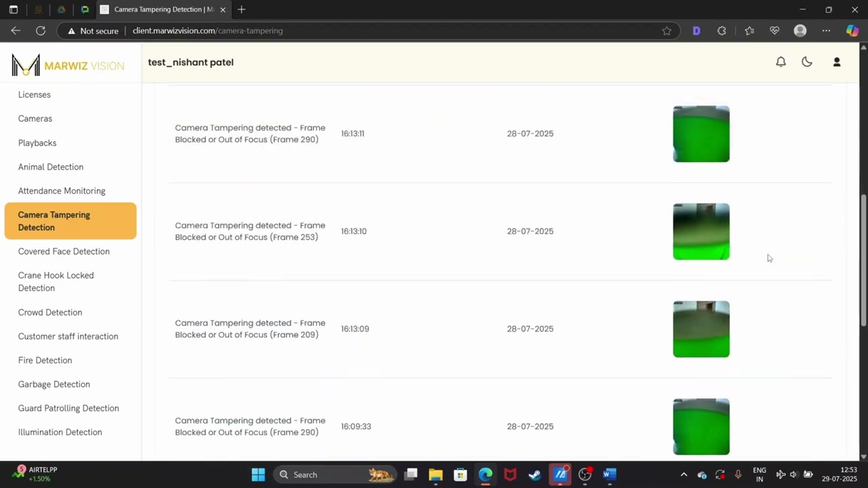Open browser extensions puzzle icon
868x488 pixels.
tap(722, 30)
